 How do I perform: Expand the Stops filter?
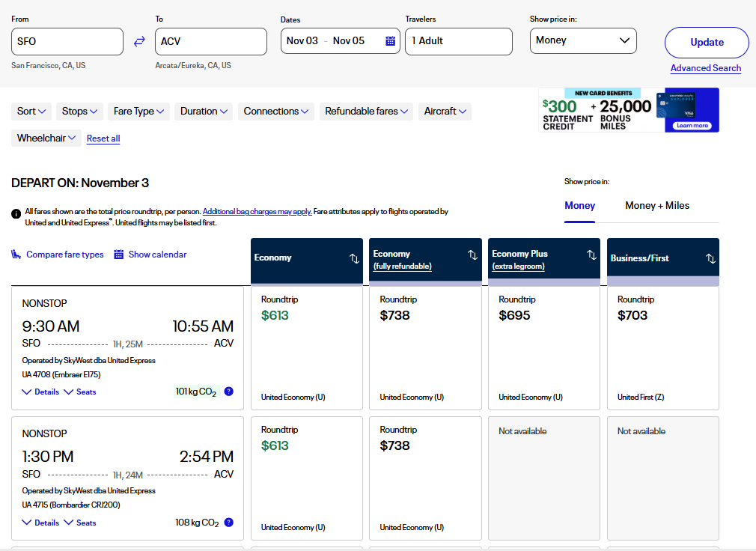click(82, 112)
